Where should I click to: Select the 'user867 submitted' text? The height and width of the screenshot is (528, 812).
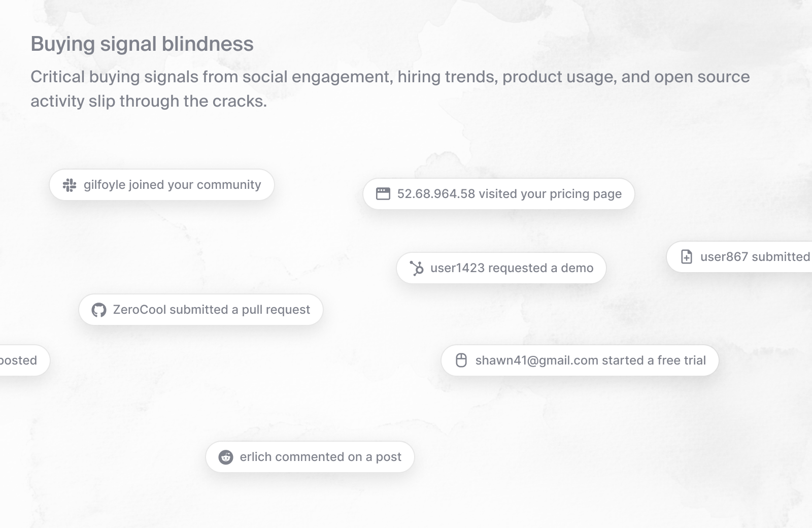click(755, 257)
